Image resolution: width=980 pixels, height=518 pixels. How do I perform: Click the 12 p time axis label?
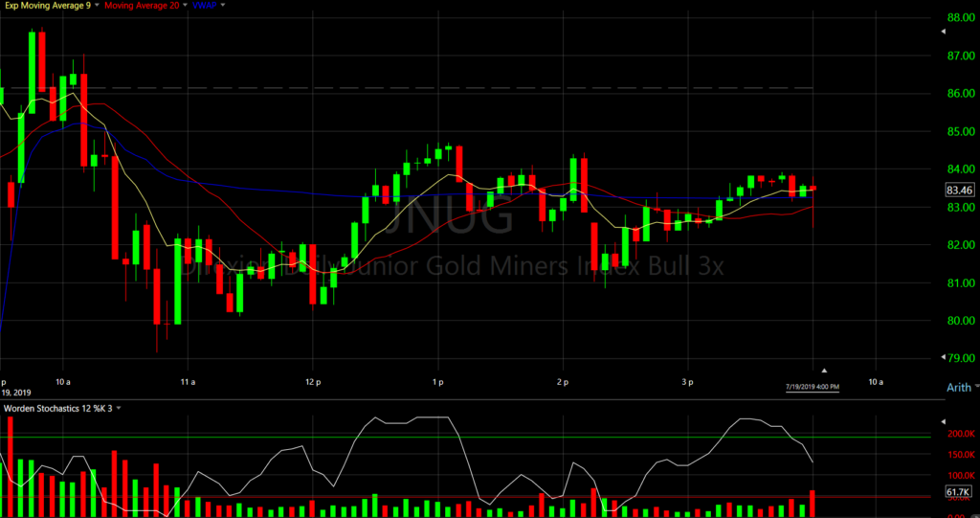(x=313, y=382)
